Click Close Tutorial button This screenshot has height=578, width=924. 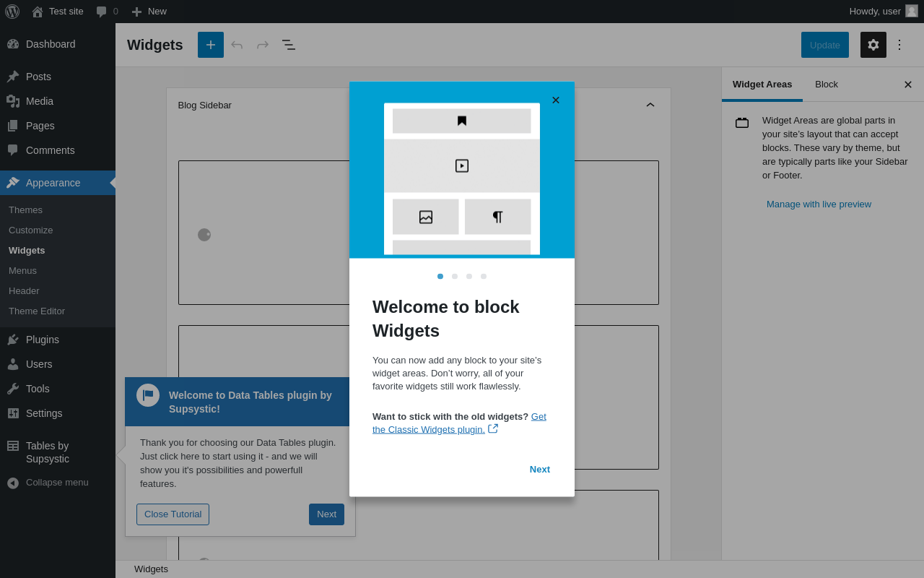pos(173,514)
